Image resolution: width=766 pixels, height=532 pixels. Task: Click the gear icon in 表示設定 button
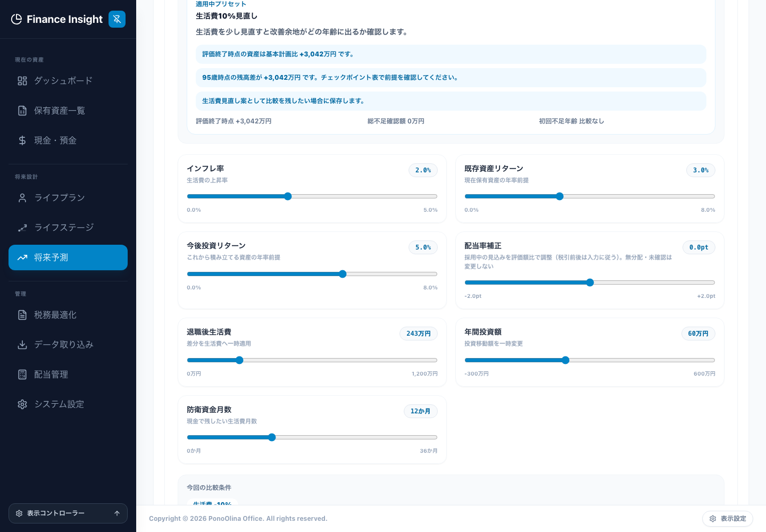click(713, 519)
